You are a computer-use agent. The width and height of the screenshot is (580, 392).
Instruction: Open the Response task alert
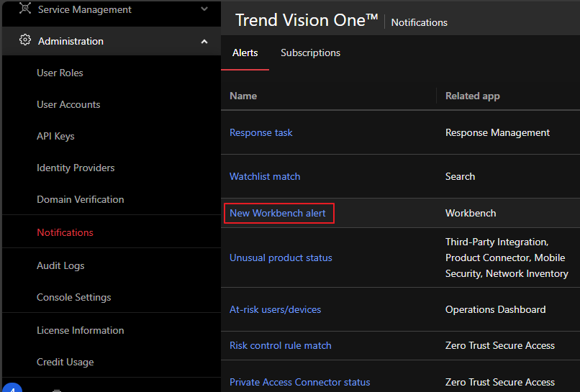coord(260,132)
